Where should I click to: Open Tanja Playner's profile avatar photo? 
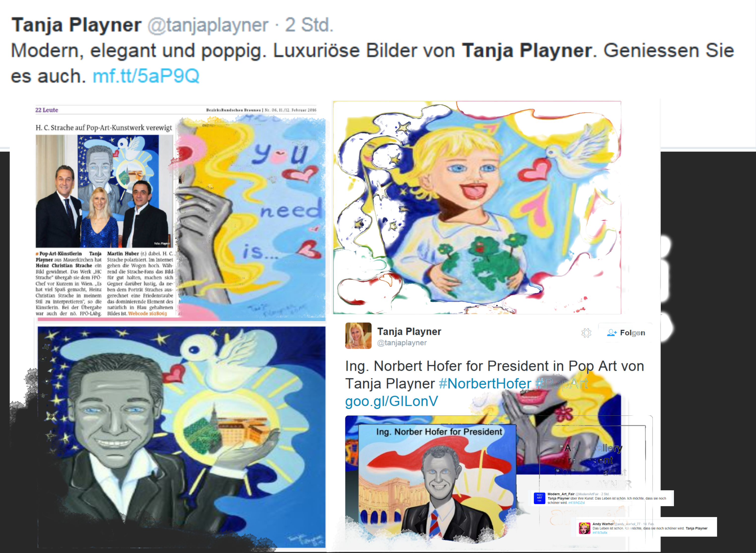pos(358,336)
